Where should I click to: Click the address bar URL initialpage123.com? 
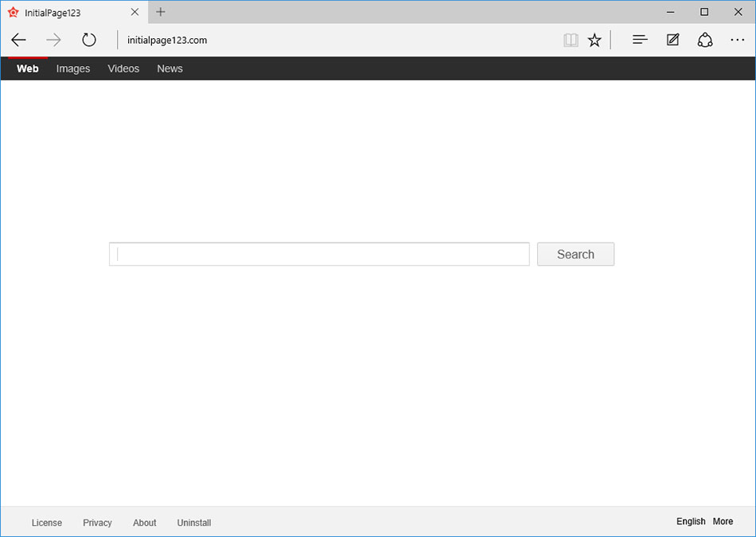pos(167,41)
